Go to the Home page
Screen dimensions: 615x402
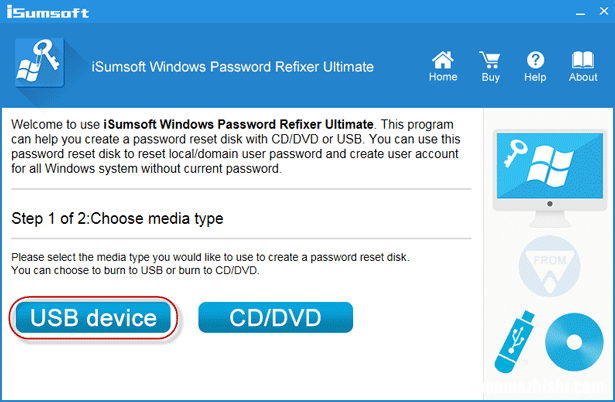click(443, 65)
